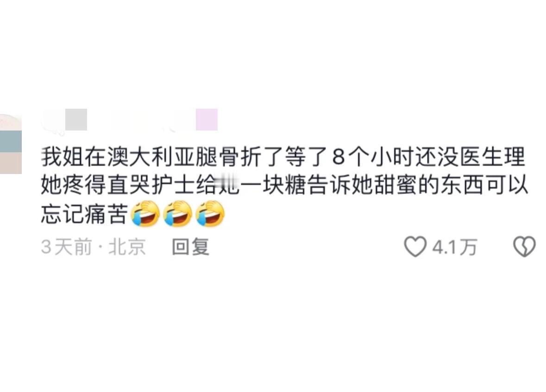The width and height of the screenshot is (546, 392).
Task: Click the 回复 reply button
Action: click(x=190, y=247)
